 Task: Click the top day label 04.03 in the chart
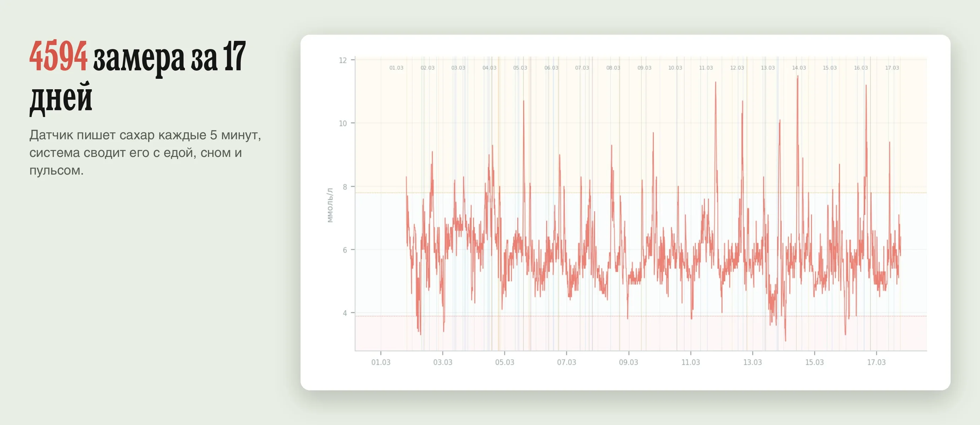point(489,68)
